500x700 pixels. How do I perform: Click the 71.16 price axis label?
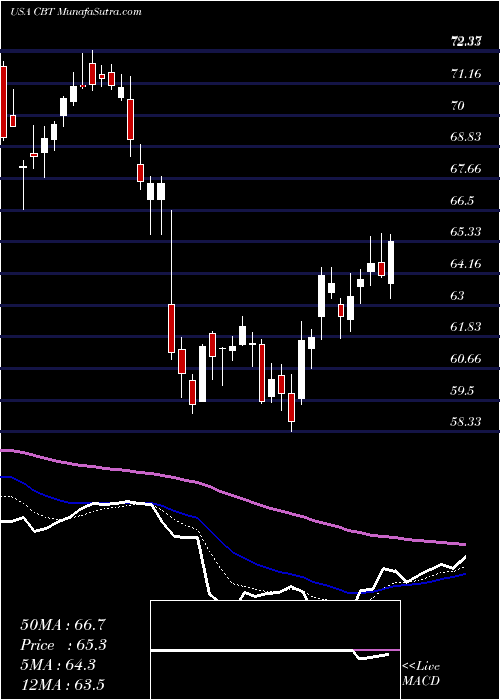pyautogui.click(x=466, y=74)
